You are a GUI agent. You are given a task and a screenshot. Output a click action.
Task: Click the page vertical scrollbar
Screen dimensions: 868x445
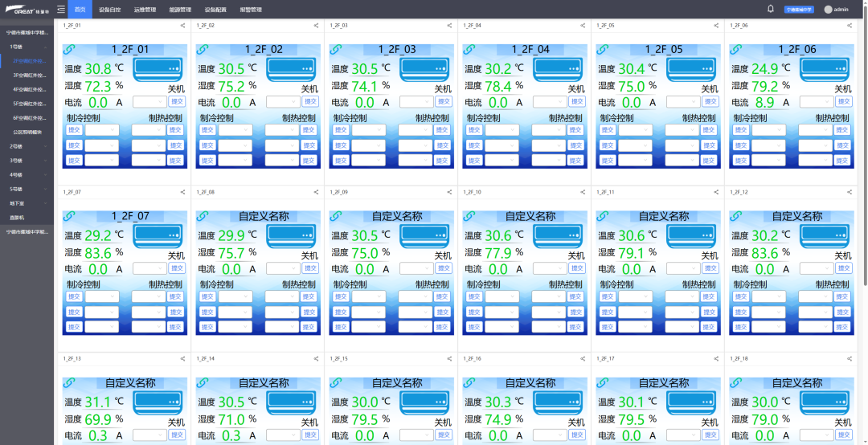tap(865, 161)
